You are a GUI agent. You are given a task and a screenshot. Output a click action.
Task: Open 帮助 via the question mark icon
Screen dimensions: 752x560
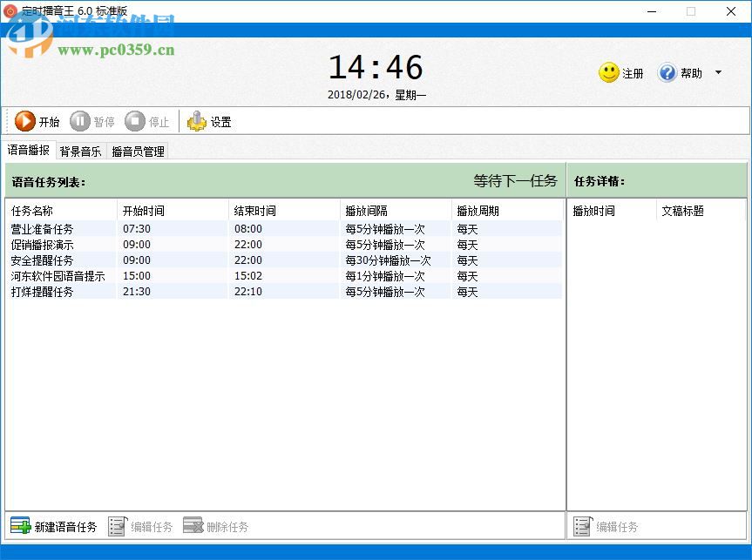pyautogui.click(x=667, y=73)
